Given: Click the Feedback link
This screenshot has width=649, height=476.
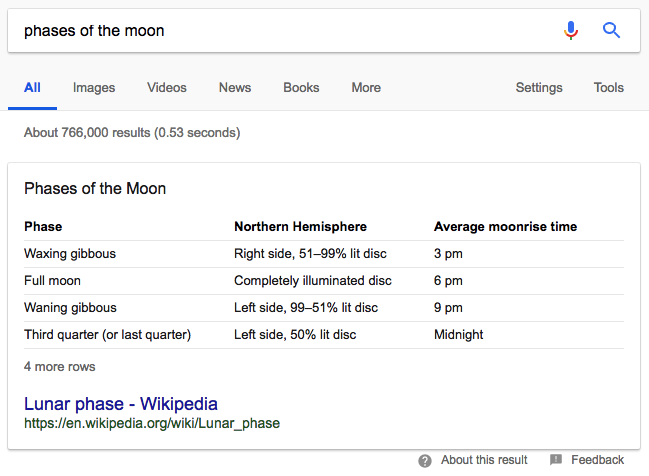Looking at the screenshot, I should point(598,460).
